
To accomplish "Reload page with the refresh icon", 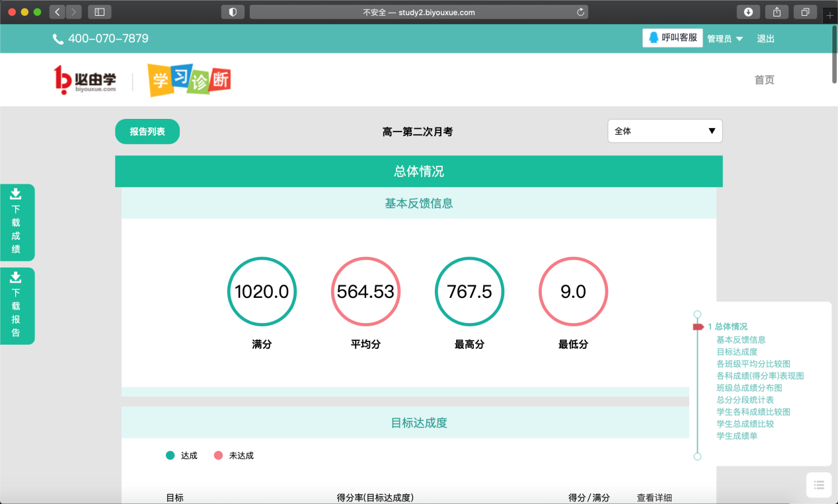I will pyautogui.click(x=580, y=12).
